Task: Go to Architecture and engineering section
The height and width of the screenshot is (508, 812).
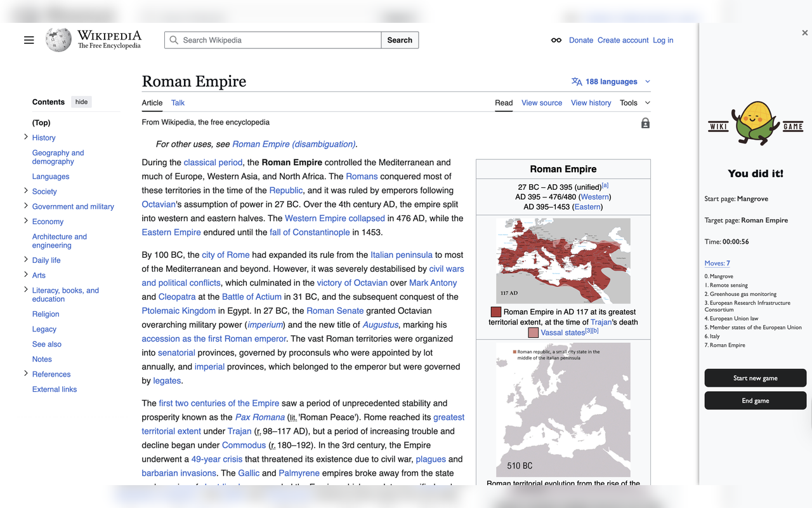Action: click(60, 241)
